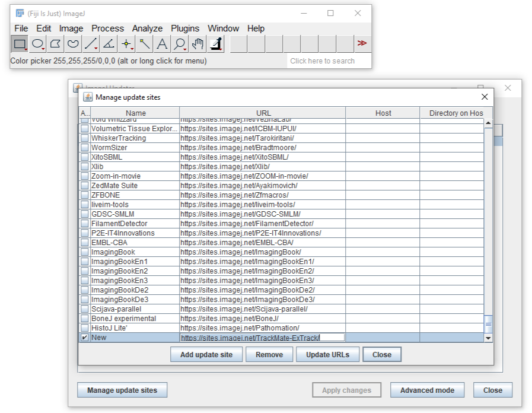The height and width of the screenshot is (413, 532).
Task: Select the Multi-point tool
Action: 126,44
